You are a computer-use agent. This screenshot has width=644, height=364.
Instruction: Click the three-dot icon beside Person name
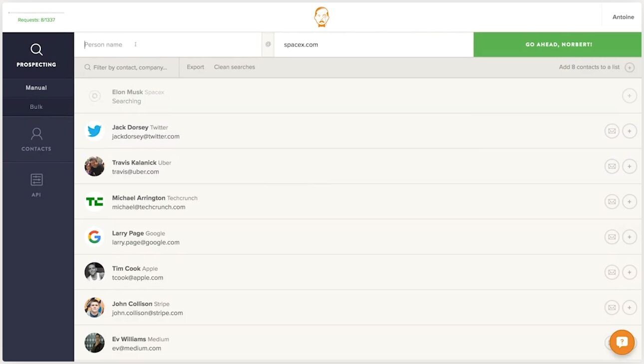point(135,44)
